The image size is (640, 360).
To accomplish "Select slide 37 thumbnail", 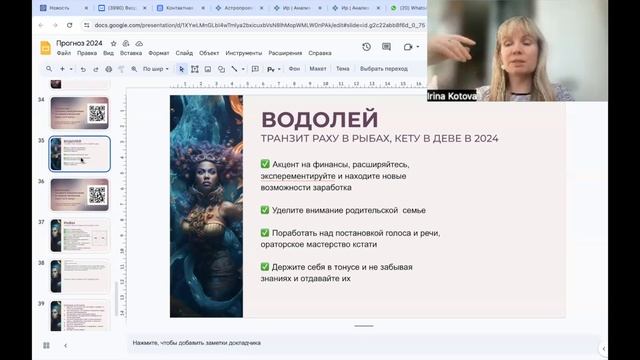I will pos(80,236).
